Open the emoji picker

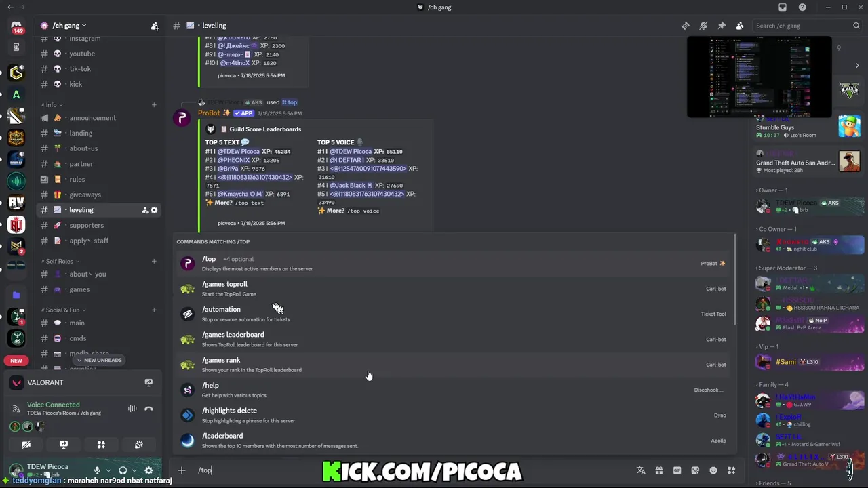[713, 470]
